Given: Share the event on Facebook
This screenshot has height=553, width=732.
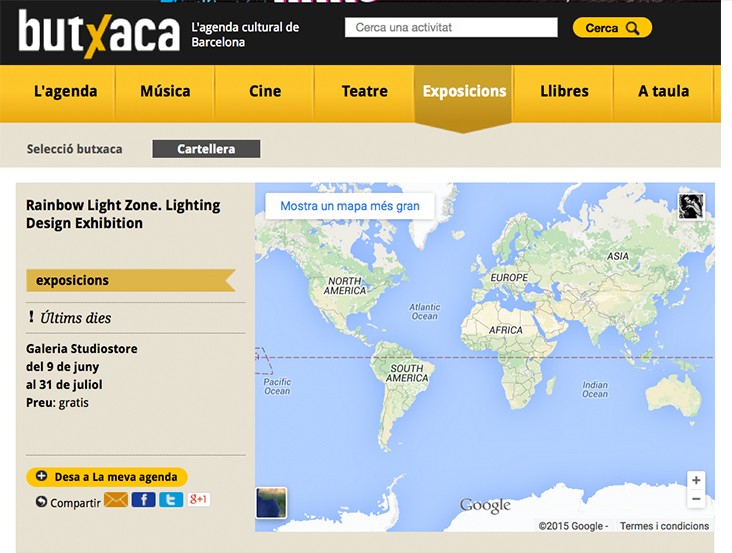Looking at the screenshot, I should click(143, 500).
